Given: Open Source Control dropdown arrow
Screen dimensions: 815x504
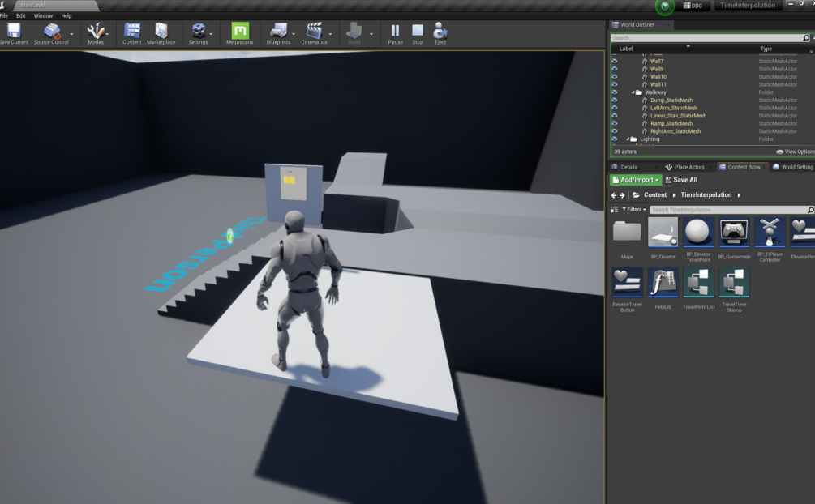Looking at the screenshot, I should (x=71, y=34).
